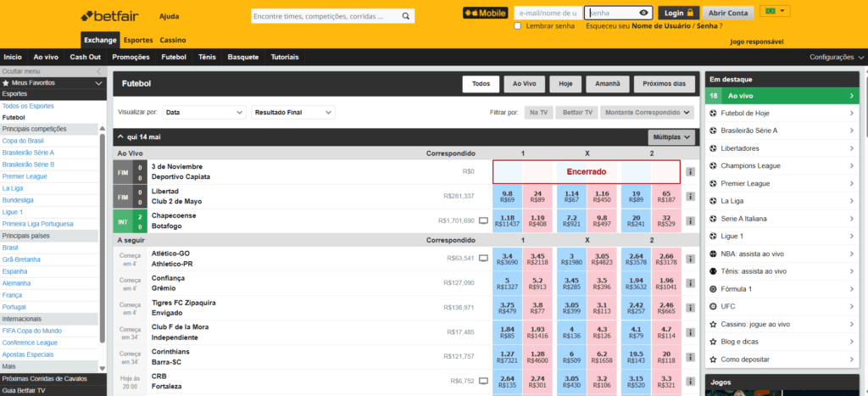Select the Todos filter button
This screenshot has height=396, width=868.
click(x=481, y=84)
